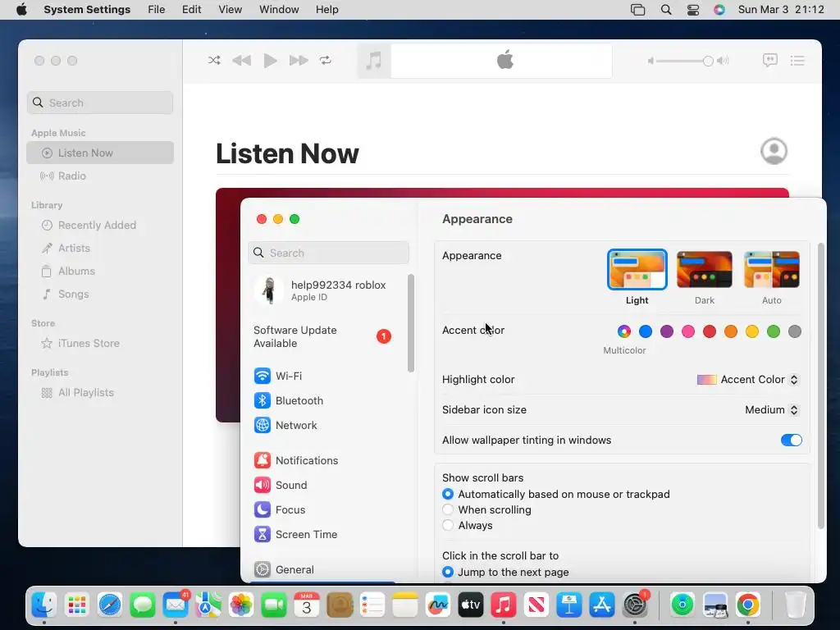
Task: Select the Light appearance thumbnail
Action: pyautogui.click(x=637, y=269)
